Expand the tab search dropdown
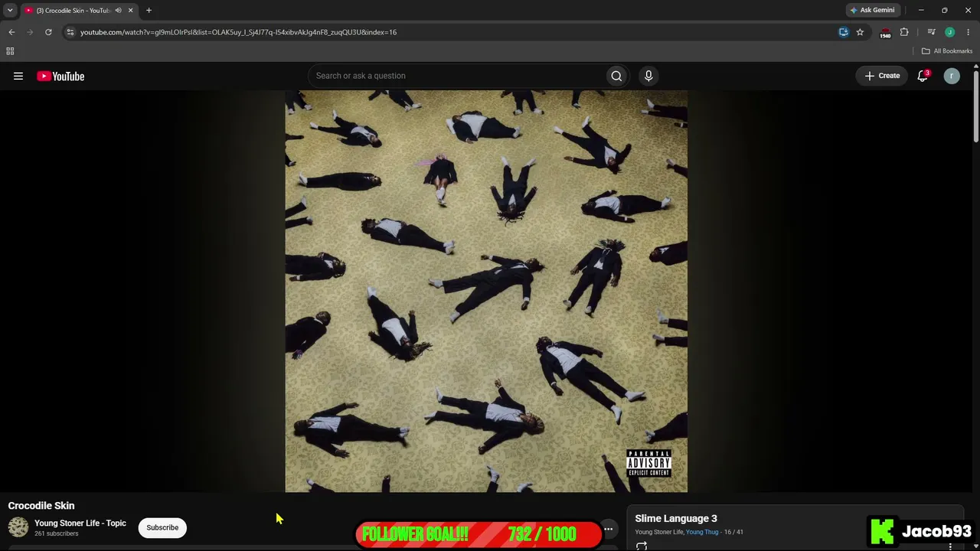Image resolution: width=980 pixels, height=551 pixels. point(10,10)
